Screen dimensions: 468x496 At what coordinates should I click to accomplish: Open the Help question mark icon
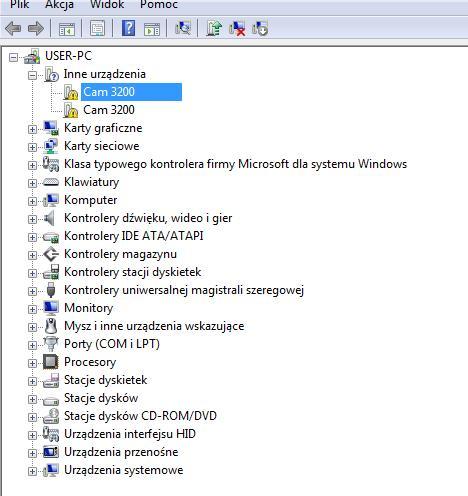point(129,28)
